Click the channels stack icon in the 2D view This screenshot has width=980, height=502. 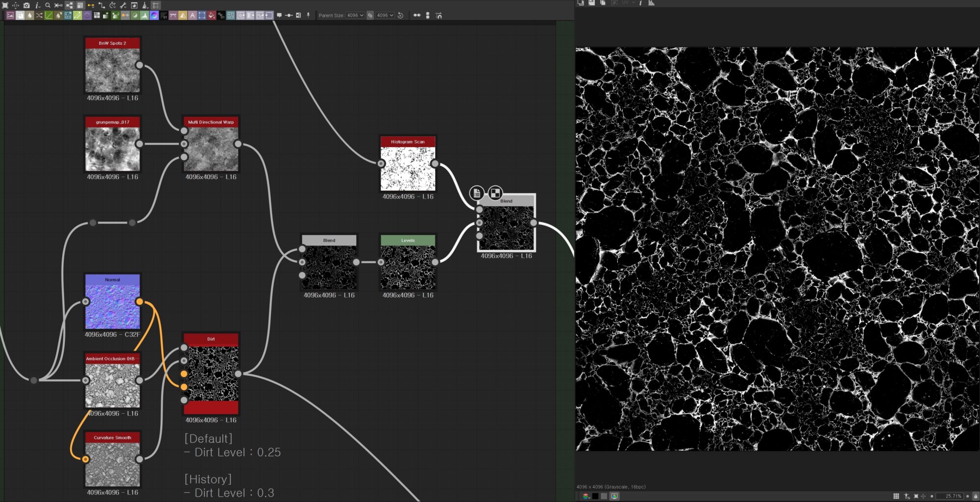click(586, 496)
